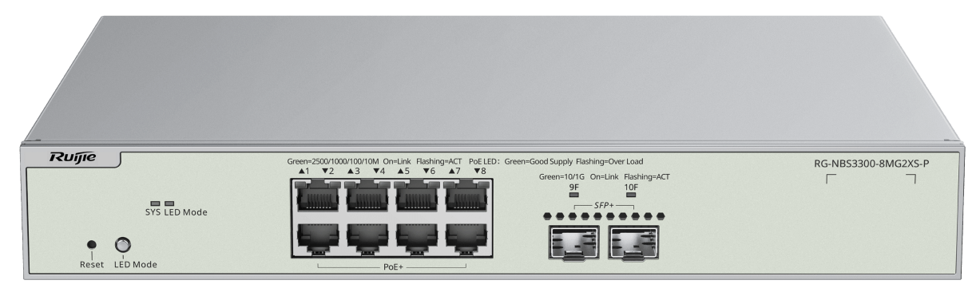The width and height of the screenshot is (980, 300).
Task: Click the right SFP+ slot 10F
Action: (632, 241)
